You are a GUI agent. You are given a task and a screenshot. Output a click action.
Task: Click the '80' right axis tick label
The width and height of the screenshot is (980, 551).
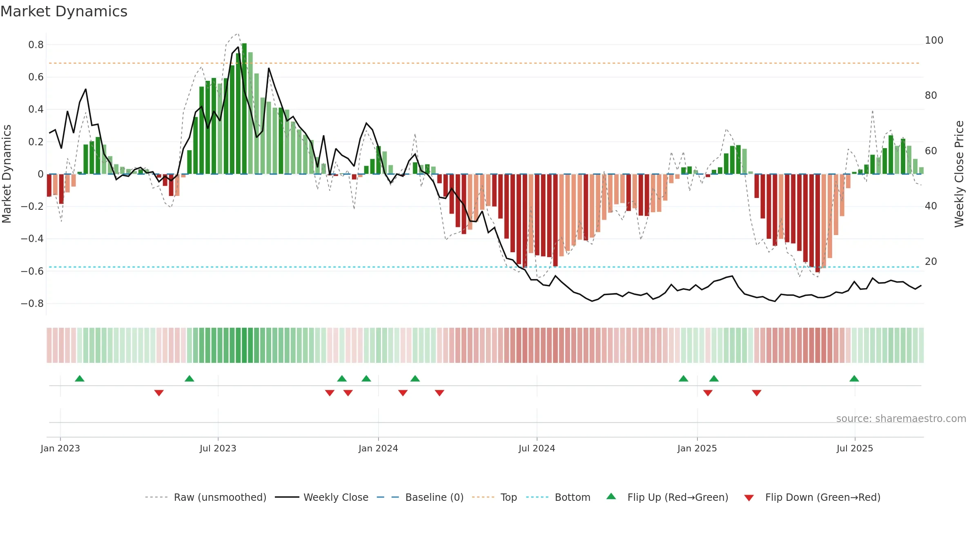(931, 95)
